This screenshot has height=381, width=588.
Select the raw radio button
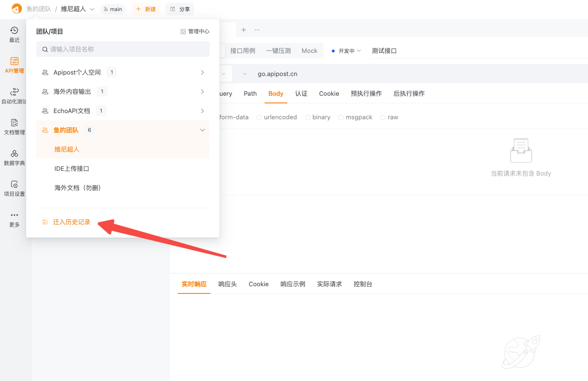point(383,117)
